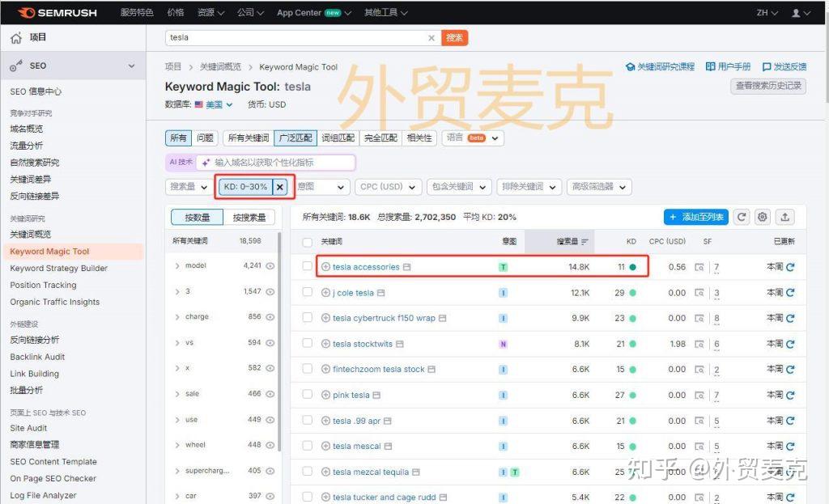Select the 相关性 related tab

pyautogui.click(x=419, y=138)
